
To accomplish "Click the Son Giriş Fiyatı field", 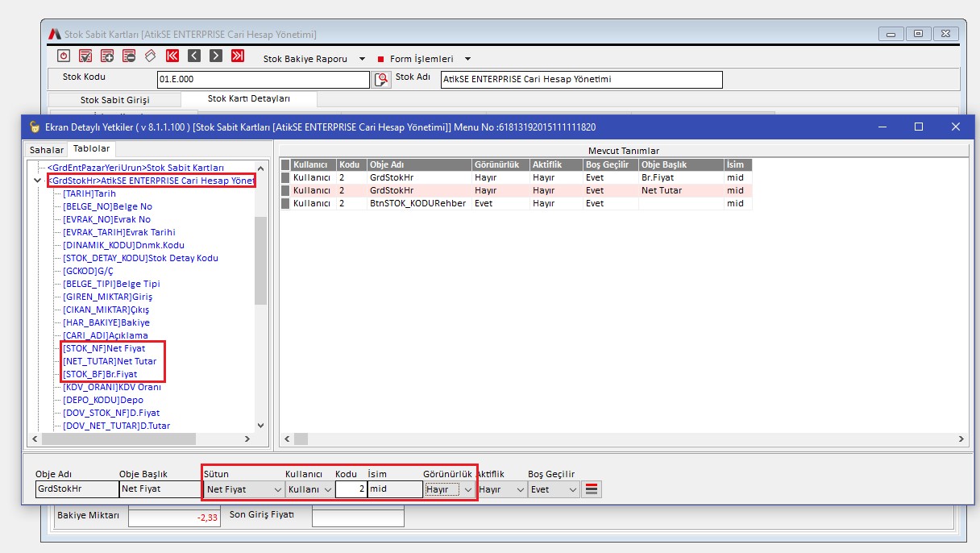I will coord(357,518).
